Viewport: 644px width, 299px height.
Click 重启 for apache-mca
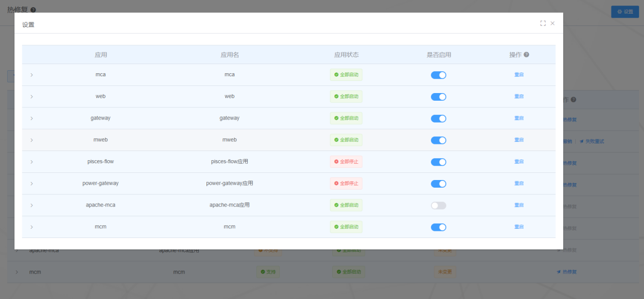519,205
